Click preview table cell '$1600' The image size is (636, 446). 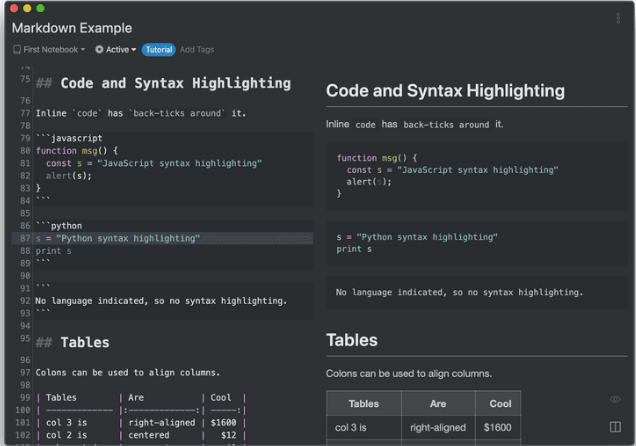tap(498, 427)
